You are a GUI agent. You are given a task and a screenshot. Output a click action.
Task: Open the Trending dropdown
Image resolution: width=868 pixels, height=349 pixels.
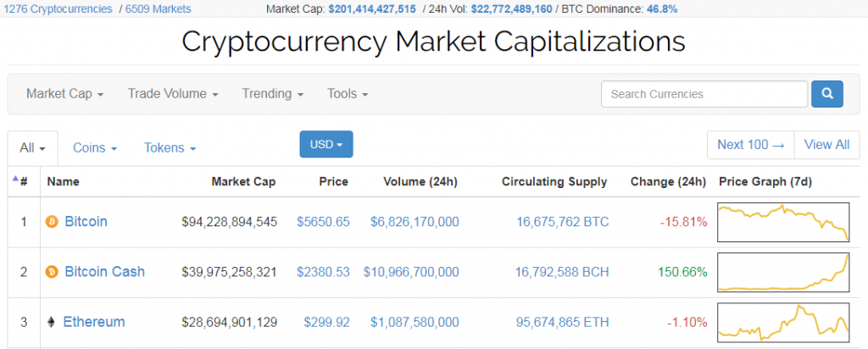[x=272, y=94]
